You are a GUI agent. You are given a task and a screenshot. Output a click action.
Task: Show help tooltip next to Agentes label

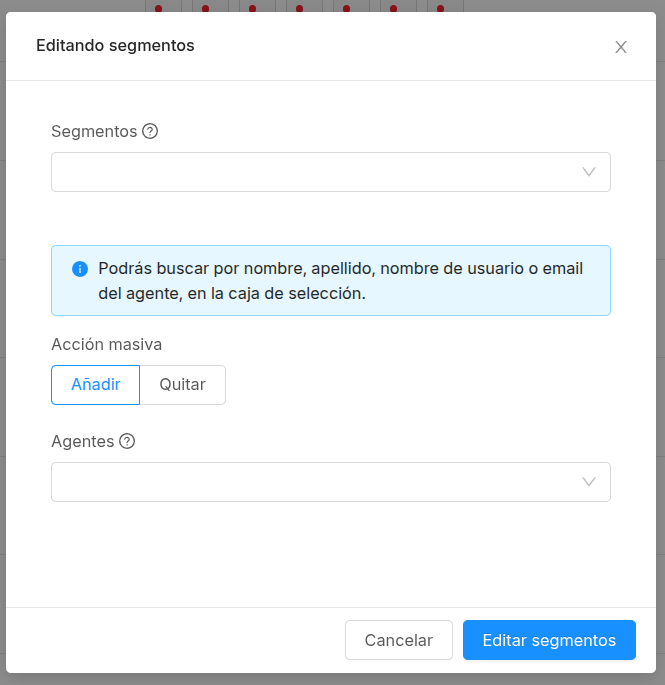127,441
